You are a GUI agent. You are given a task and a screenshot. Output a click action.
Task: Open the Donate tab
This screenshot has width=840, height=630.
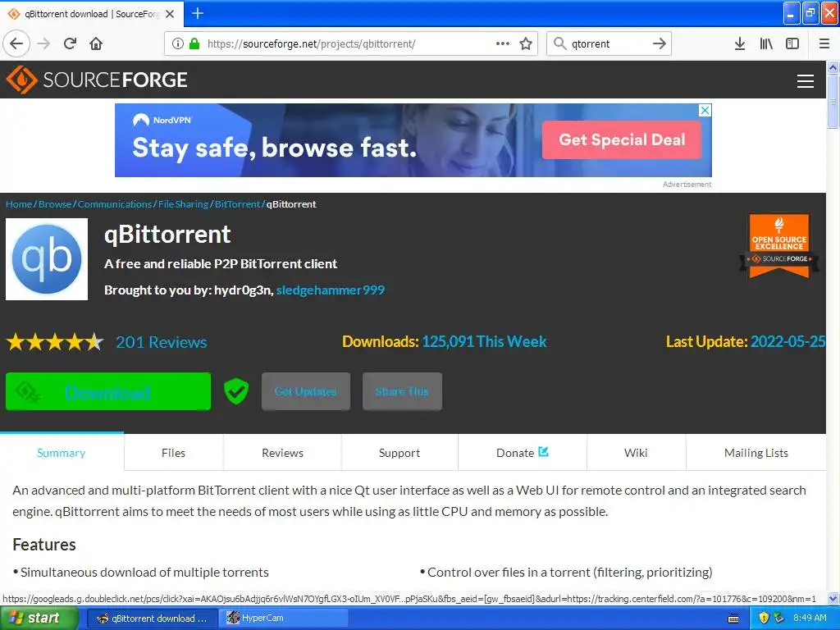click(523, 453)
